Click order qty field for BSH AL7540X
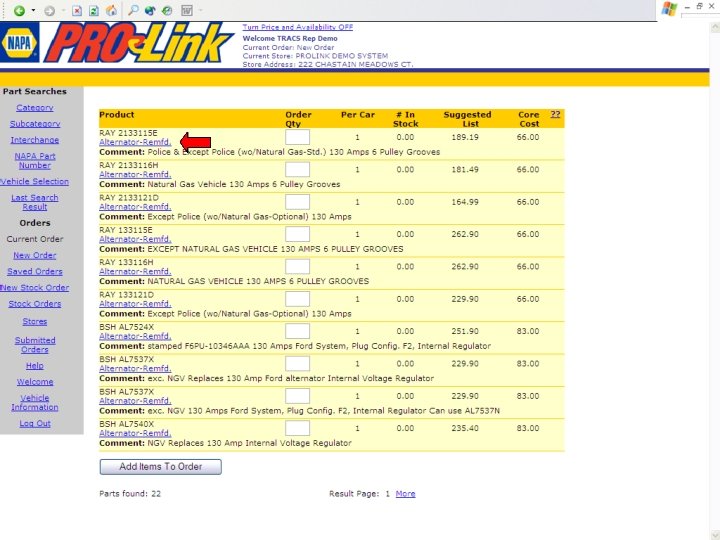This screenshot has width=720, height=540. tap(298, 428)
